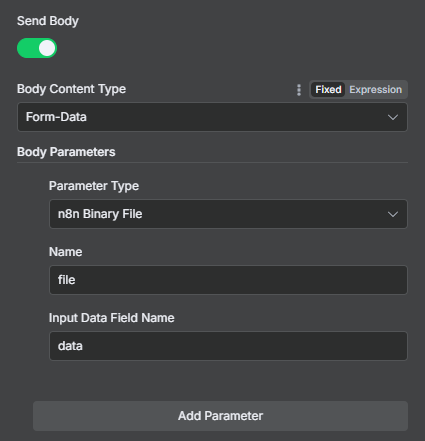Focus the Input Data Field Name input
The width and height of the screenshot is (425, 441).
coord(228,346)
